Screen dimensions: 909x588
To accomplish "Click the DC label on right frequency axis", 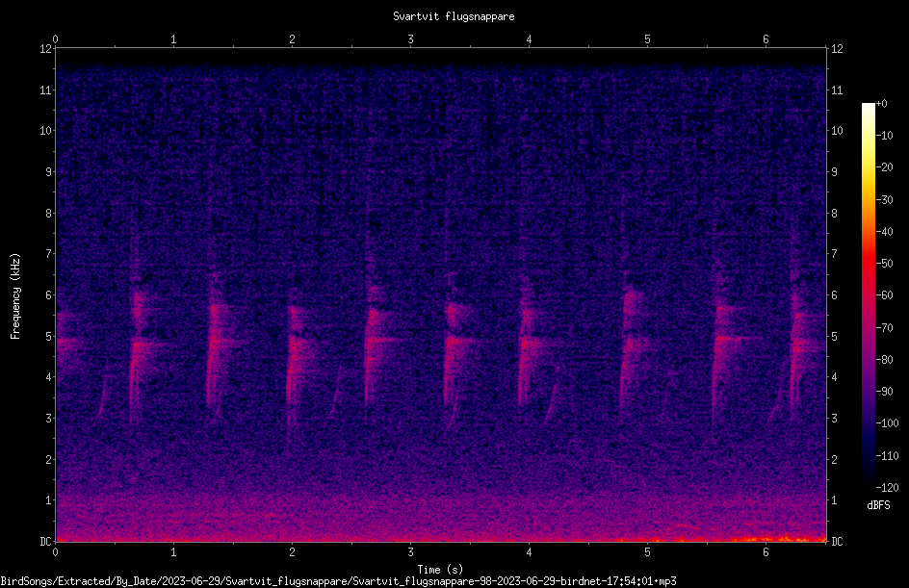I will point(837,541).
